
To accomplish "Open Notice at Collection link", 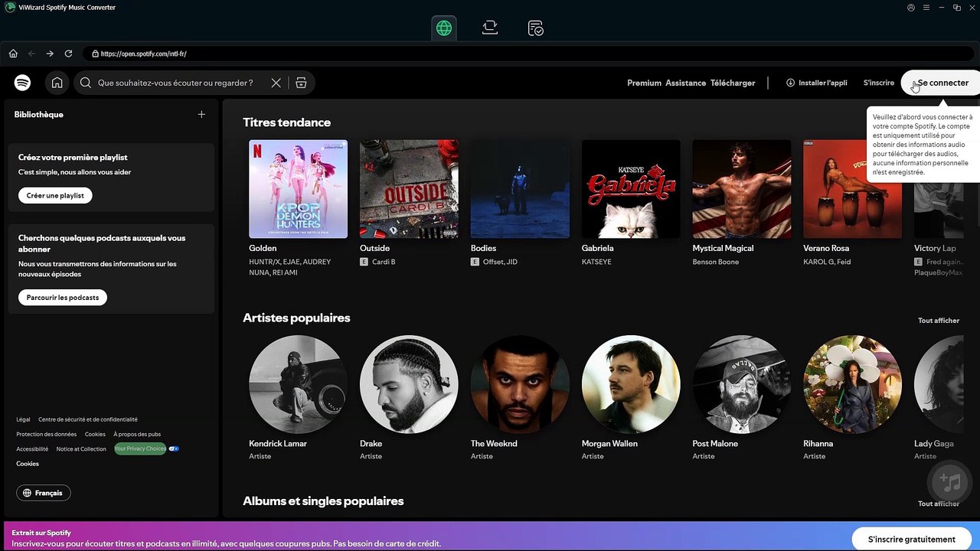I will [x=81, y=448].
